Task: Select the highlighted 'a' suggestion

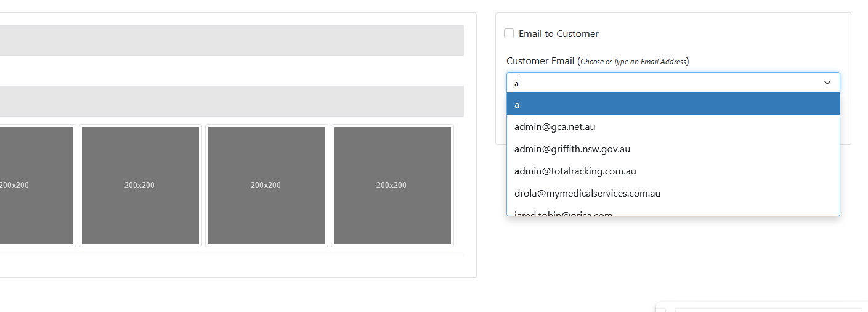Action: click(673, 104)
